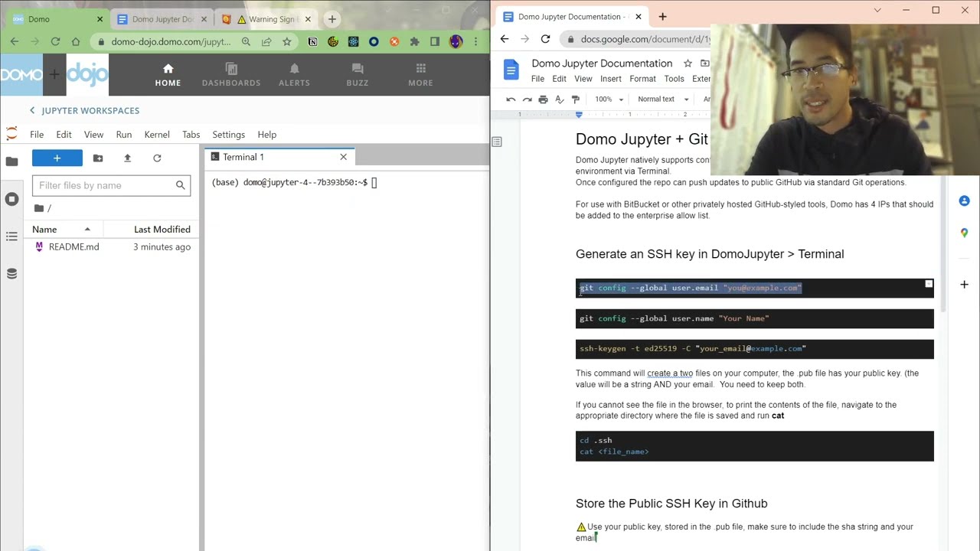
Task: Open the tab search chevron in right Chrome
Action: point(877,11)
